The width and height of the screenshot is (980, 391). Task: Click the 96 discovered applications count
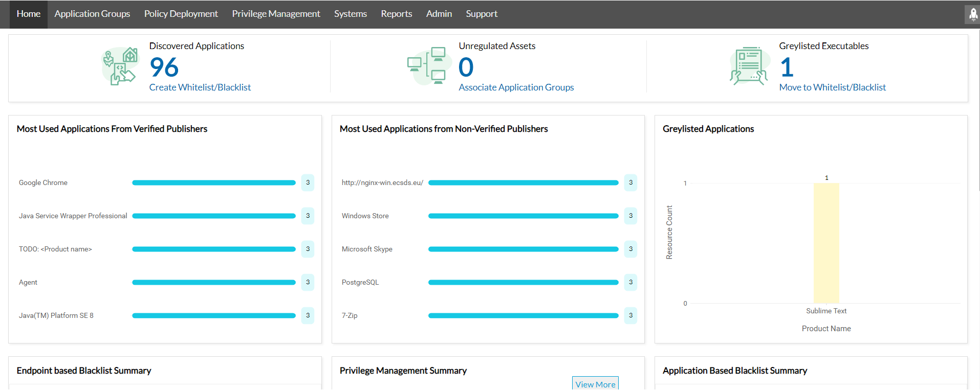click(164, 67)
